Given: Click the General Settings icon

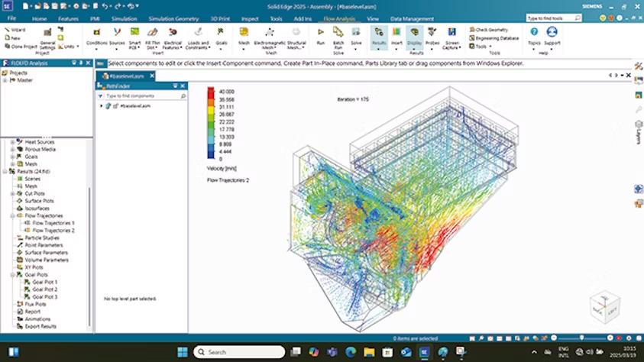Looking at the screenshot, I should [x=48, y=35].
